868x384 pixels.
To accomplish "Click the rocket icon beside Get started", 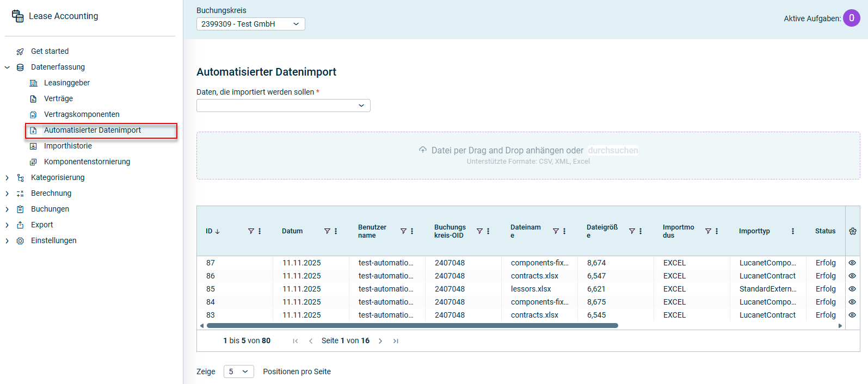I will (x=20, y=52).
